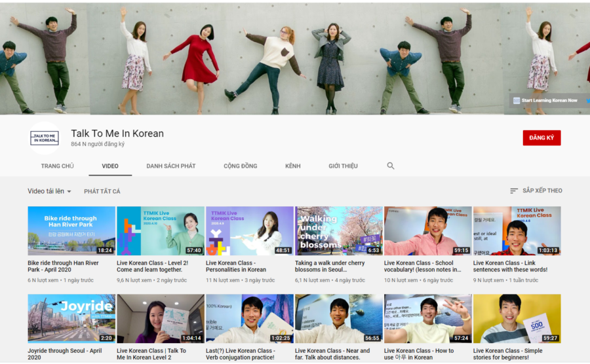Click the 864 N người đăng ký subscriber count
590x364 pixels.
[x=98, y=144]
